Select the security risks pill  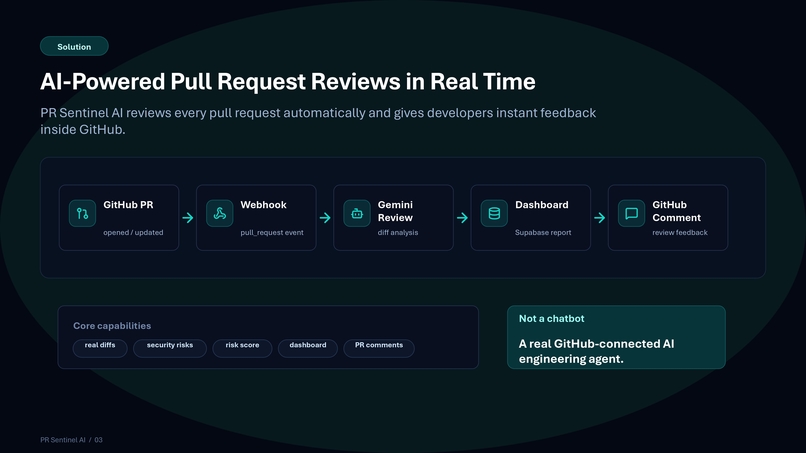tap(170, 348)
